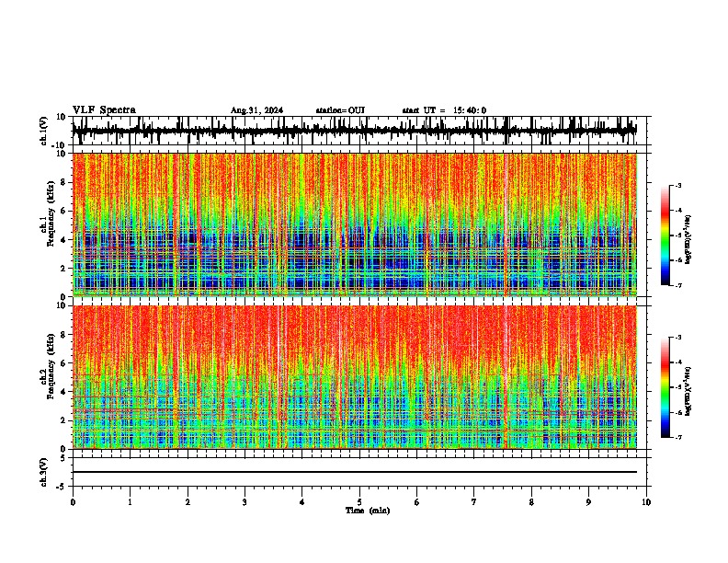Click the date label 'Aug.31, 2024'

[256, 110]
